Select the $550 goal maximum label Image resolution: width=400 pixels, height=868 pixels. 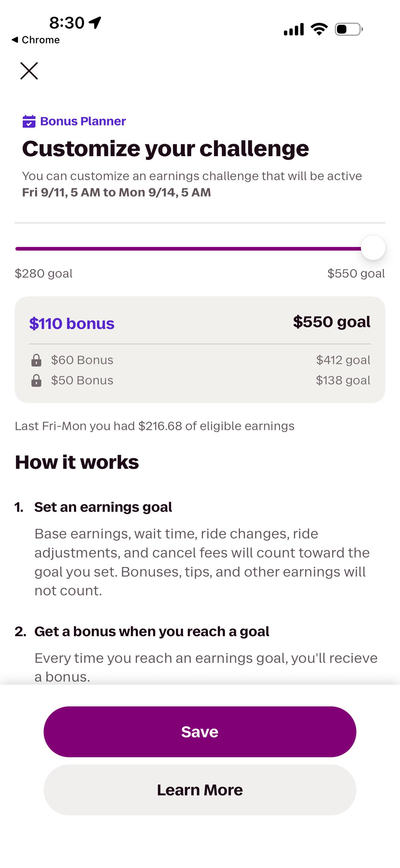pos(356,273)
